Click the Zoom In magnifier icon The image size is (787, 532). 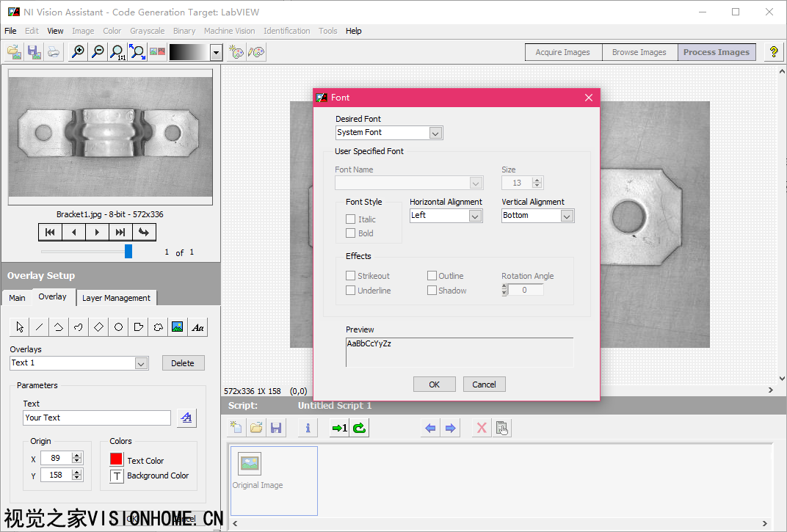pos(77,52)
